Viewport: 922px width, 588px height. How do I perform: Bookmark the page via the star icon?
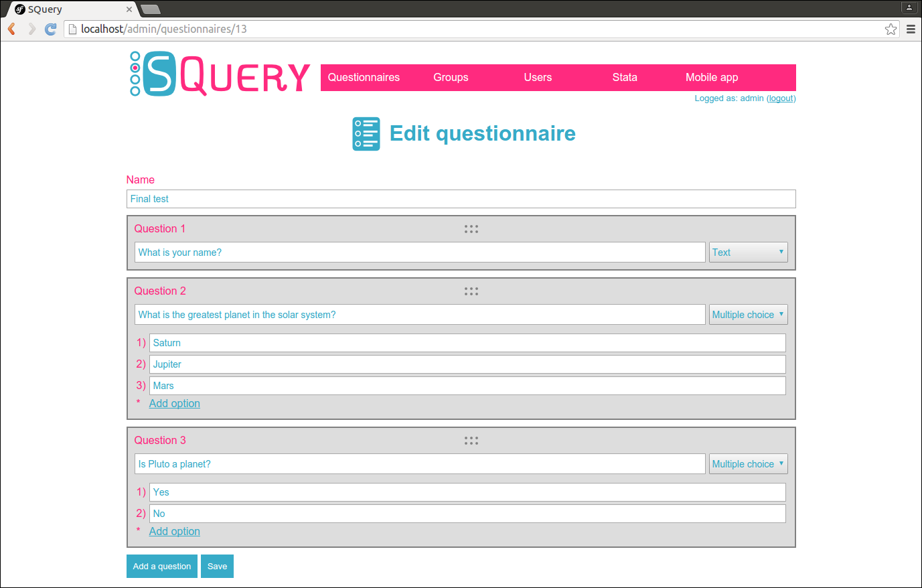(891, 29)
